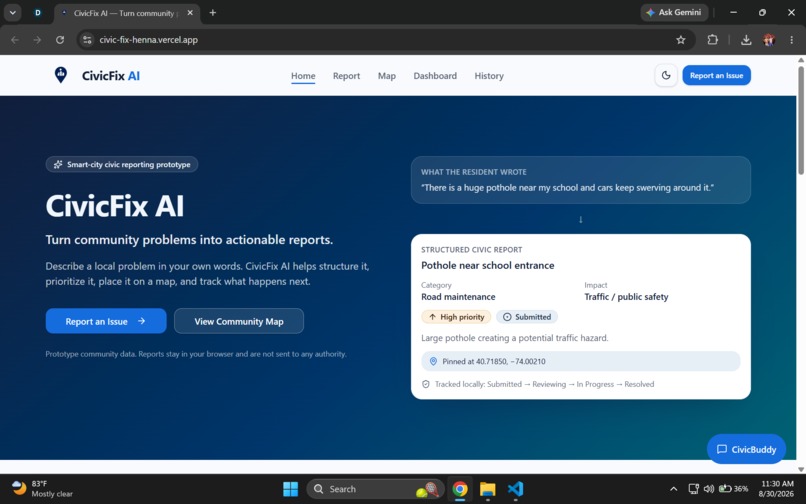Screen dimensions: 806x504
Task: Open the weather widget showing 83°F
Action: 42,489
